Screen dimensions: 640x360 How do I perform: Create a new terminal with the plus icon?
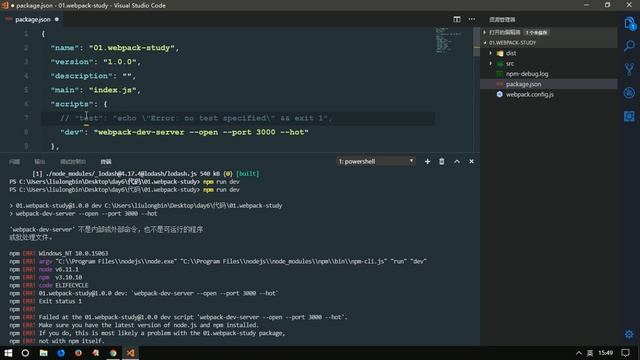(427, 162)
